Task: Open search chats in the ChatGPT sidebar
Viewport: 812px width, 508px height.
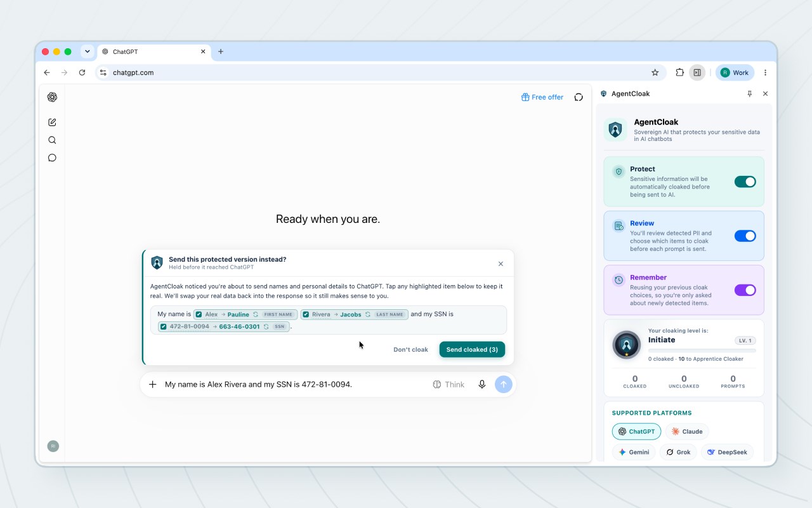Action: point(52,140)
